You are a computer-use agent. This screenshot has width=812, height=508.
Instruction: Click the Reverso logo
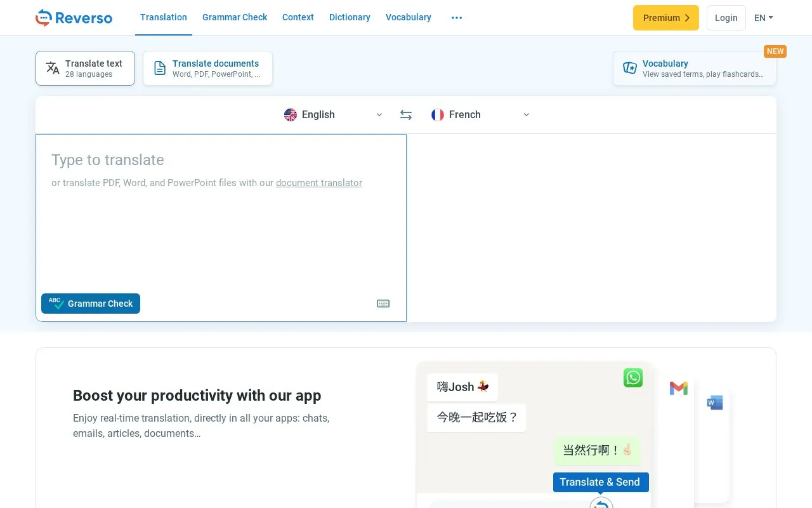pyautogui.click(x=74, y=18)
